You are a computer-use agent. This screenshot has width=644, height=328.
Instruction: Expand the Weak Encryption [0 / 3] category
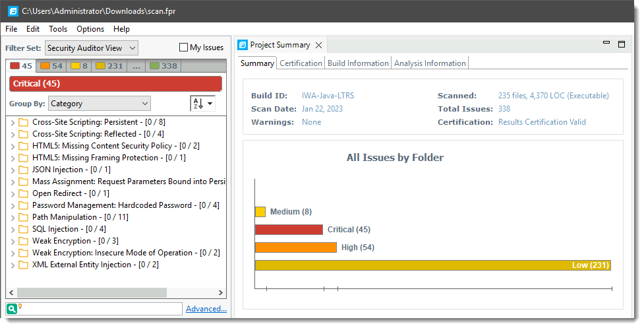pos(13,242)
